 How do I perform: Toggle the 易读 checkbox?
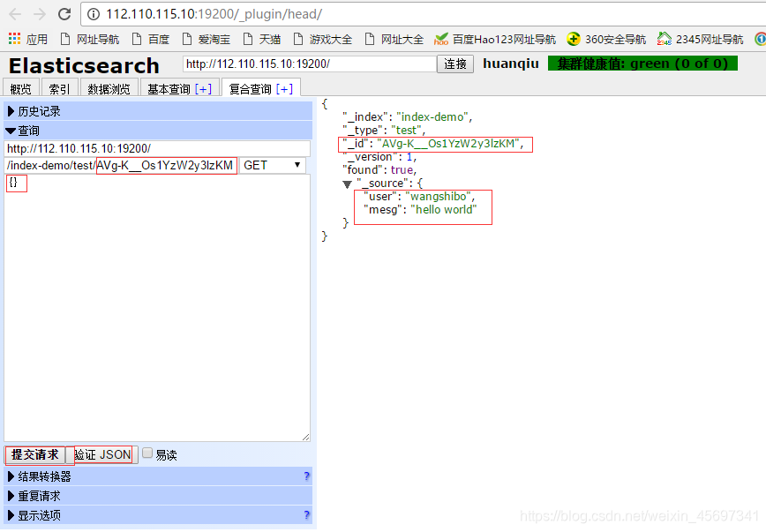click(147, 453)
